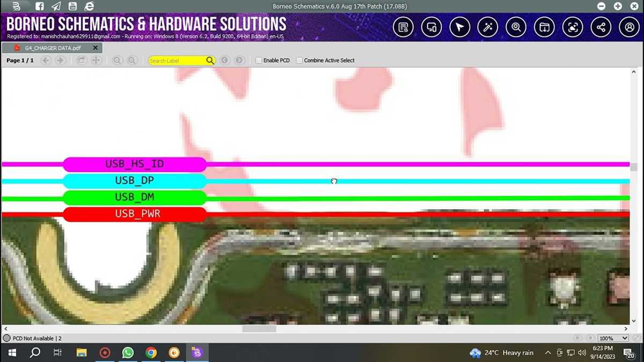Click the red recorder app taskbar icon
The width and height of the screenshot is (644, 362).
tap(105, 352)
